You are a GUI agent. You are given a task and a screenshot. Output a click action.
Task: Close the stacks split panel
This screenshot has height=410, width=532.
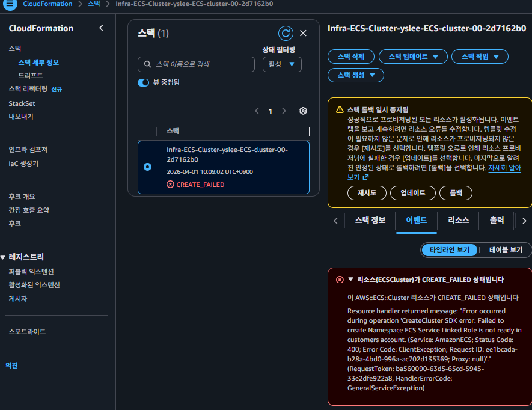304,33
